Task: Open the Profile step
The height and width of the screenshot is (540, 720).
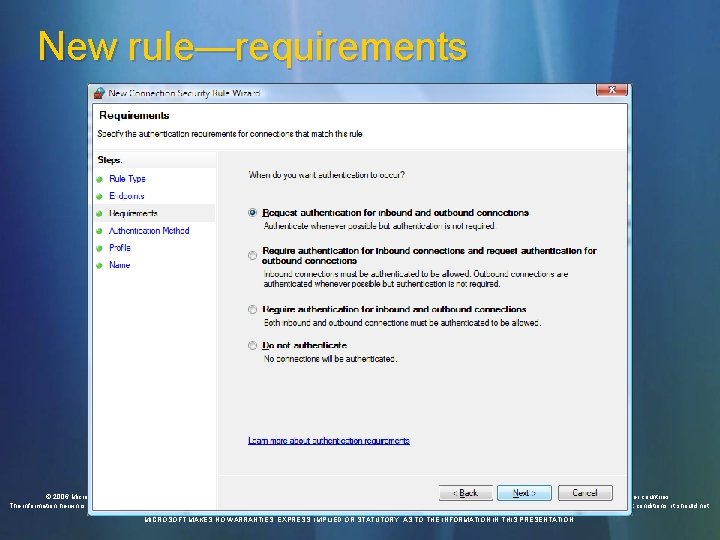Action: click(120, 248)
